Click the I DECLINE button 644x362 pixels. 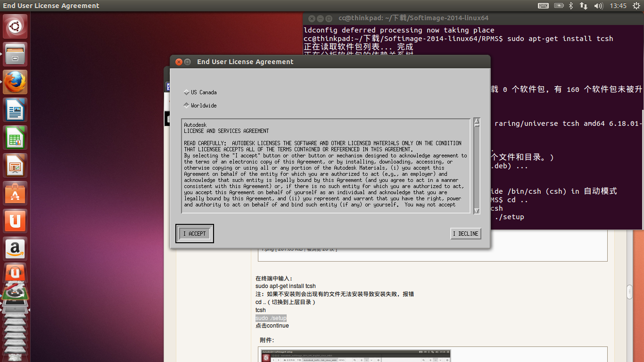(466, 234)
